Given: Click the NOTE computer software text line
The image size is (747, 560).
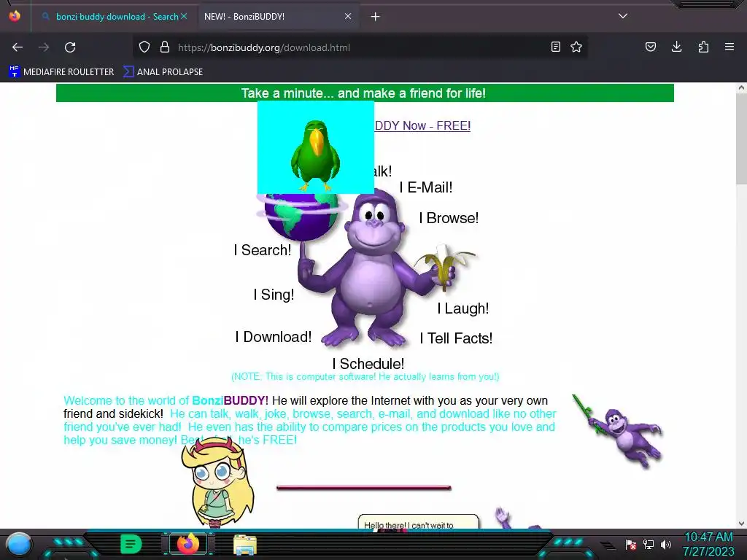Looking at the screenshot, I should coord(365,376).
